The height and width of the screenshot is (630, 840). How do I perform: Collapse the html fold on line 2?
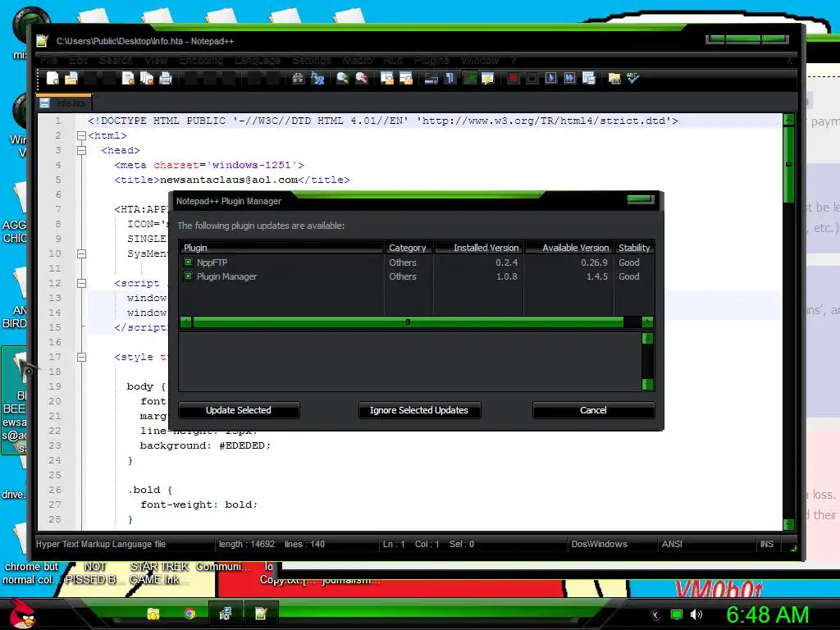(81, 135)
